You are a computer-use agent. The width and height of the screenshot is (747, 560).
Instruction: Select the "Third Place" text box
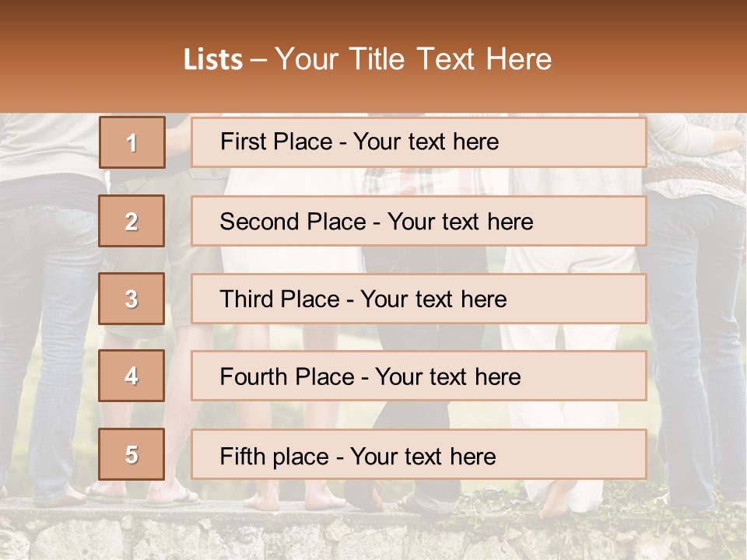coord(419,299)
